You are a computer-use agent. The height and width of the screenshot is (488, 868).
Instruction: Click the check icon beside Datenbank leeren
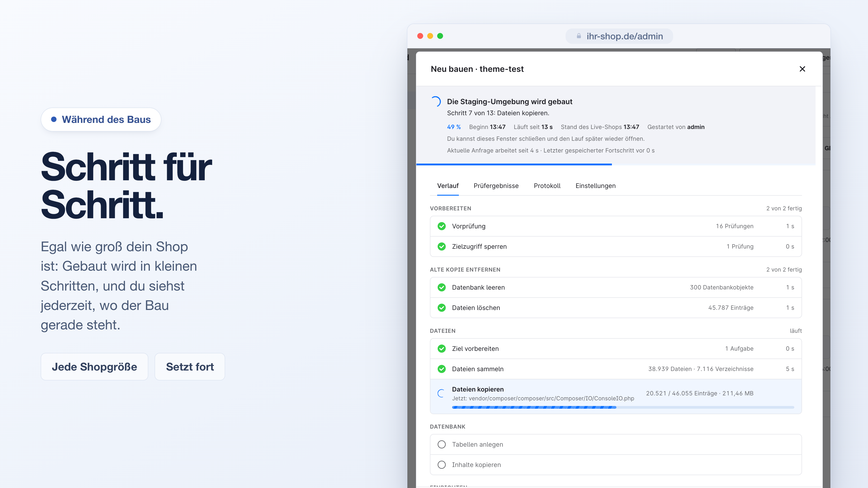441,287
